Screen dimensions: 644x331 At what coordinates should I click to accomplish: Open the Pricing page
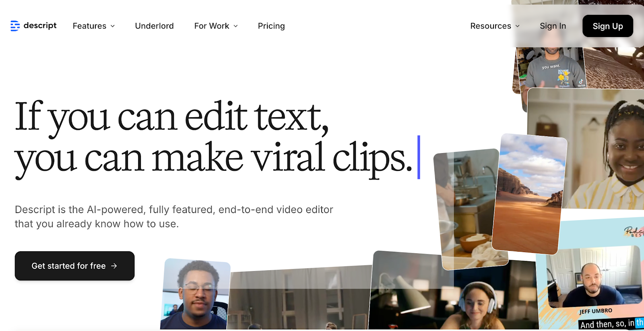pos(271,26)
